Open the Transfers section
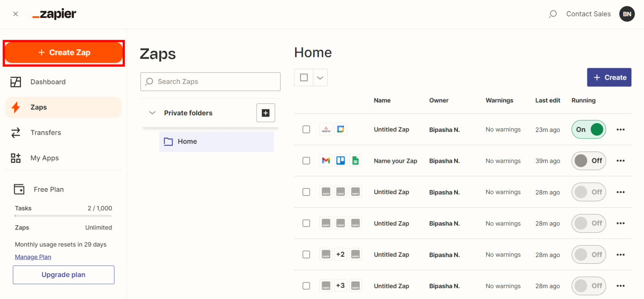This screenshot has width=644, height=299. [46, 132]
